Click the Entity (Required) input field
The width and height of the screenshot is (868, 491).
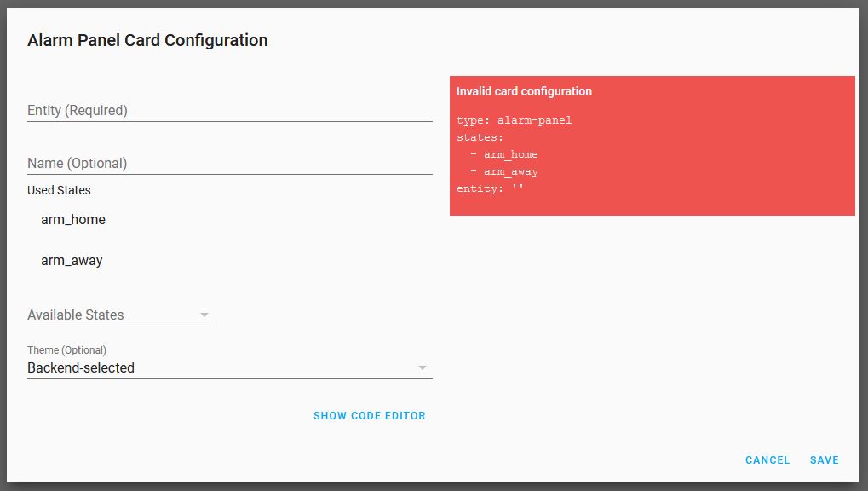(x=230, y=110)
